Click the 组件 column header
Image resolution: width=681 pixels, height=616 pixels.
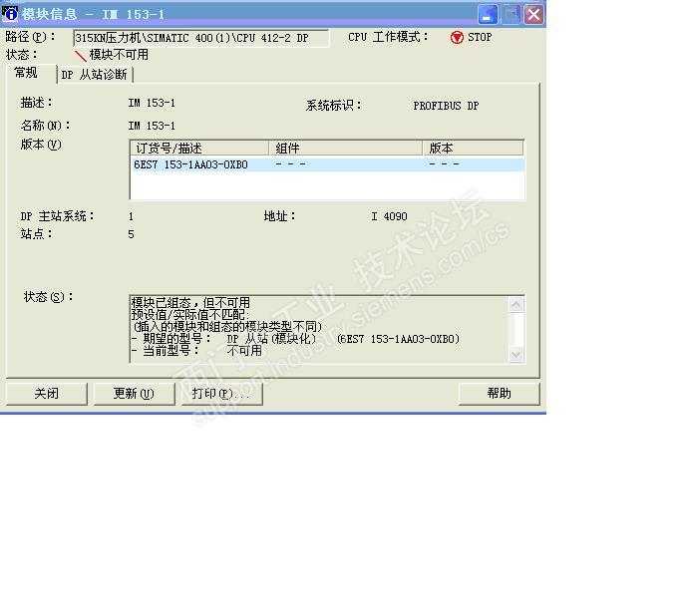346,149
